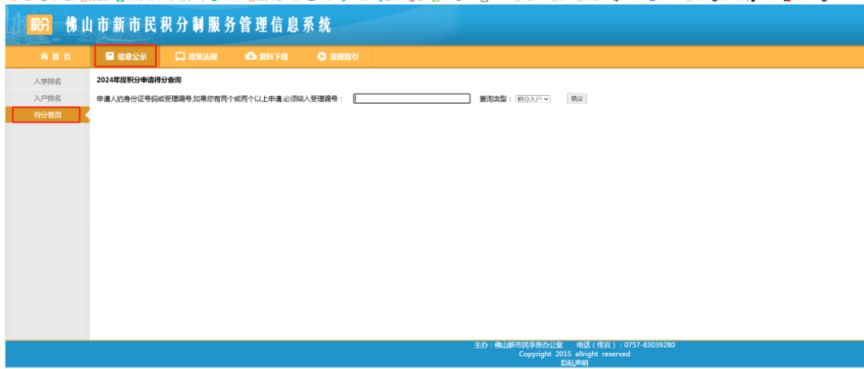Click the play-circle icon for 流程指引
This screenshot has width=864, height=369.
(322, 56)
